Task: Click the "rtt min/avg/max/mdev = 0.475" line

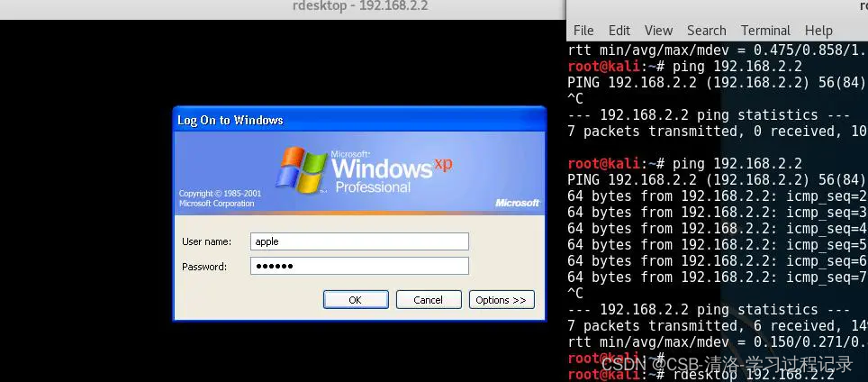Action: coord(718,50)
